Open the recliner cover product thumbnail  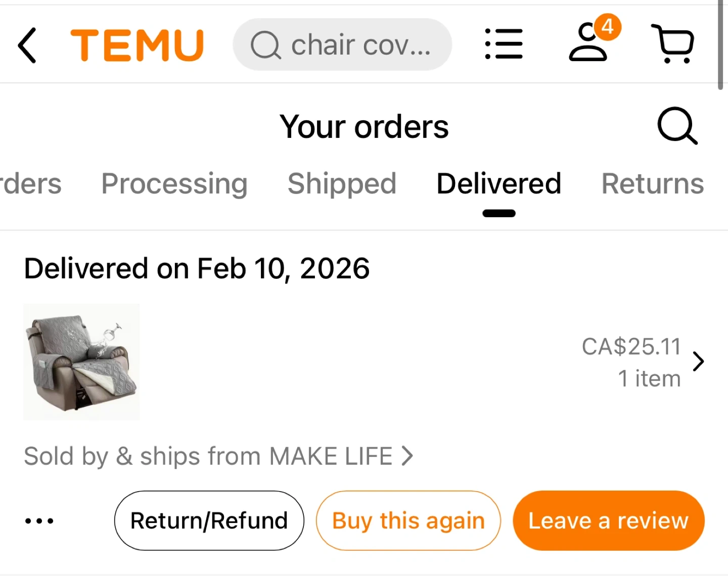(81, 362)
